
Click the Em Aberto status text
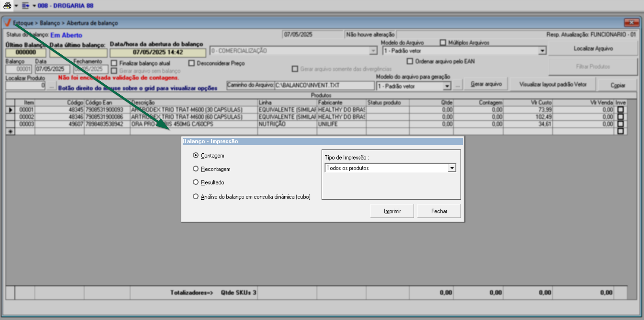pyautogui.click(x=66, y=35)
